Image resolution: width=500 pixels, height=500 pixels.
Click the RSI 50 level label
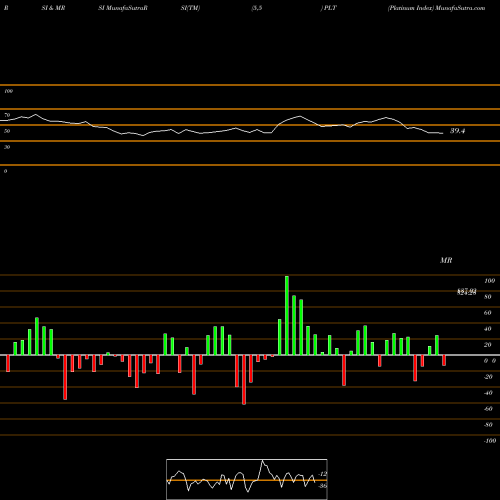coord(7,131)
